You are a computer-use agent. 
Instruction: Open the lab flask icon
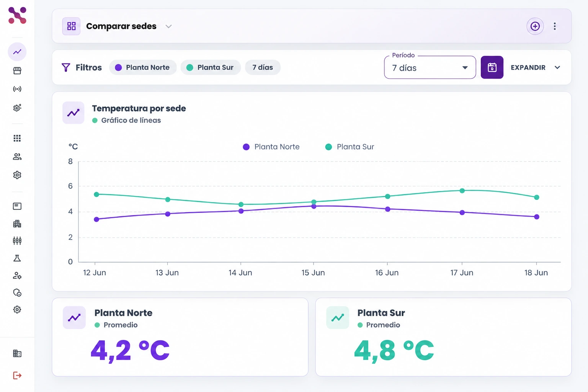(17, 258)
